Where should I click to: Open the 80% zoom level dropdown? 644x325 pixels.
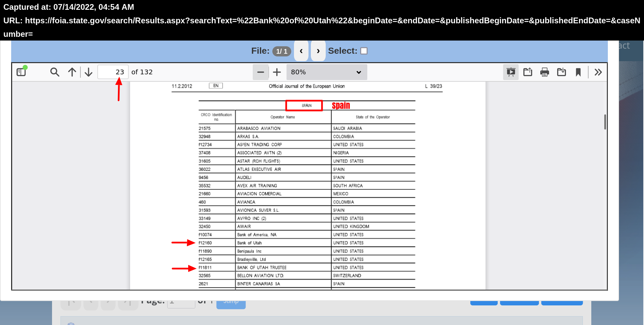click(x=327, y=72)
